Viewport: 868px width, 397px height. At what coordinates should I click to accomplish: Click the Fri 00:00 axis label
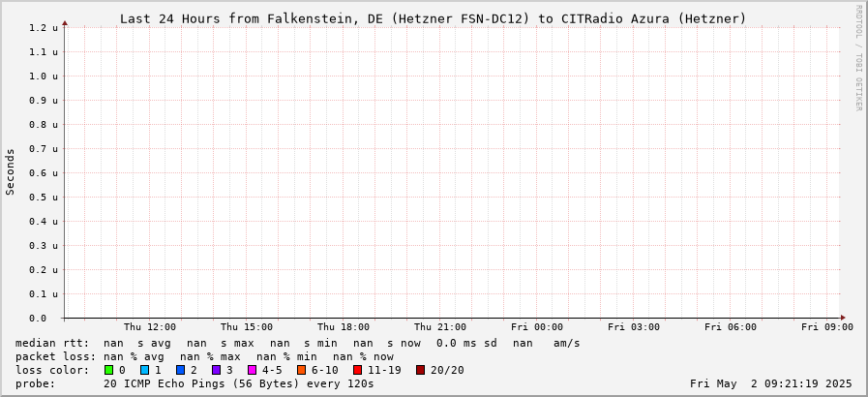pyautogui.click(x=537, y=327)
